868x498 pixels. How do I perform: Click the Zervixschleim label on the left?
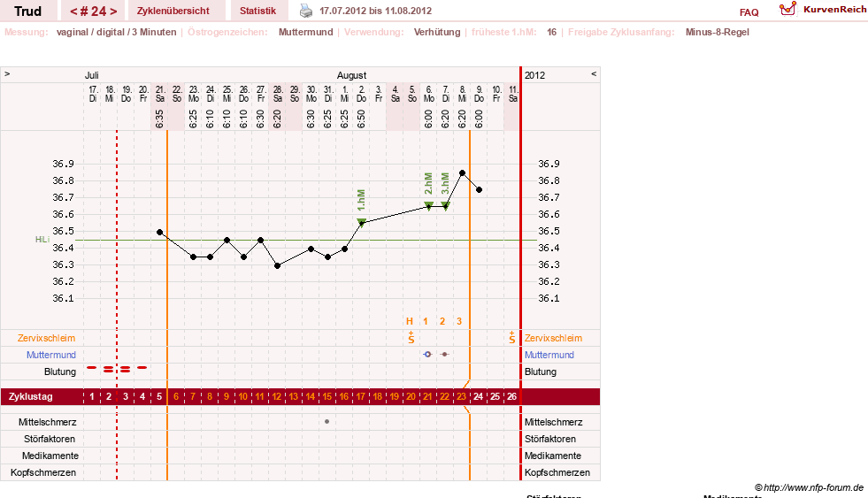(x=47, y=338)
